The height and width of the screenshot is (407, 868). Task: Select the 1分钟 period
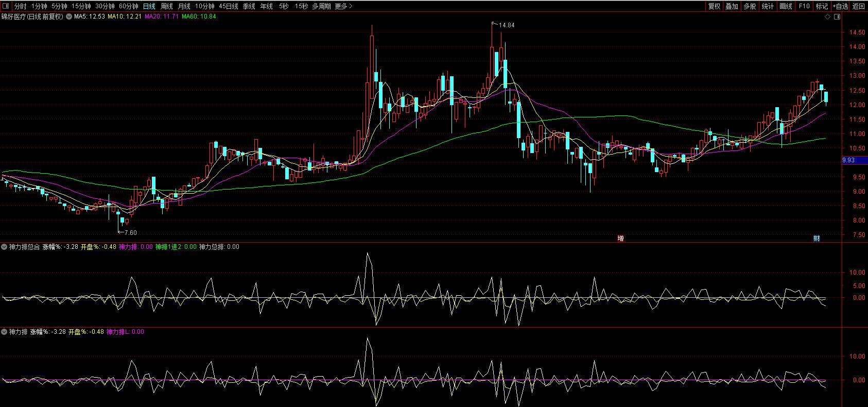[39, 6]
